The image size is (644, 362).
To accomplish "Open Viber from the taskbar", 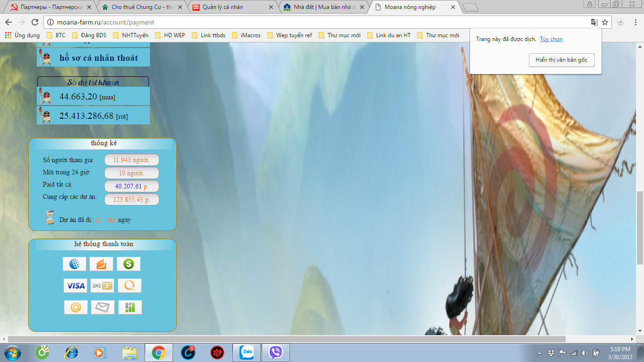I will 276,353.
